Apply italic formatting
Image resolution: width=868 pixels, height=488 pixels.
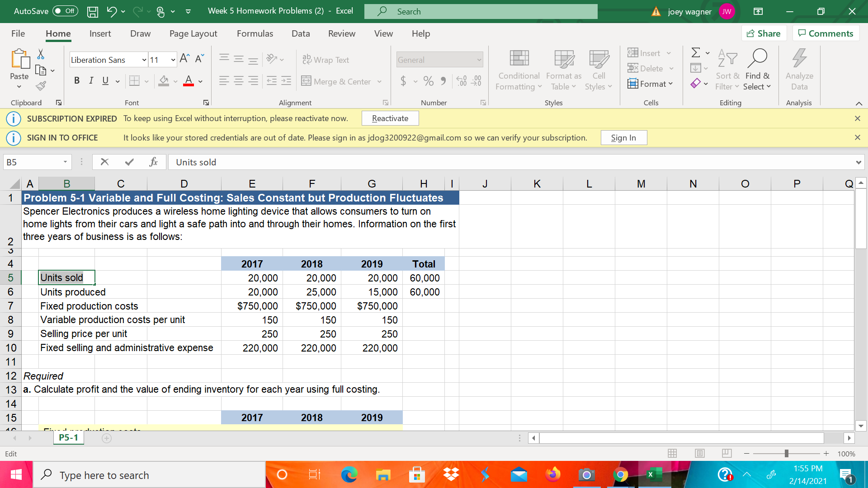91,80
